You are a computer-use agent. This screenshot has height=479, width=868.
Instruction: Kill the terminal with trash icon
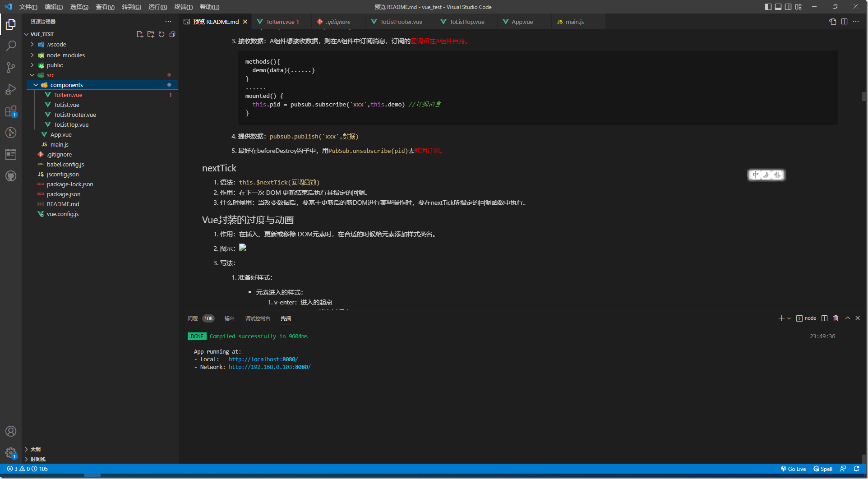coord(836,318)
